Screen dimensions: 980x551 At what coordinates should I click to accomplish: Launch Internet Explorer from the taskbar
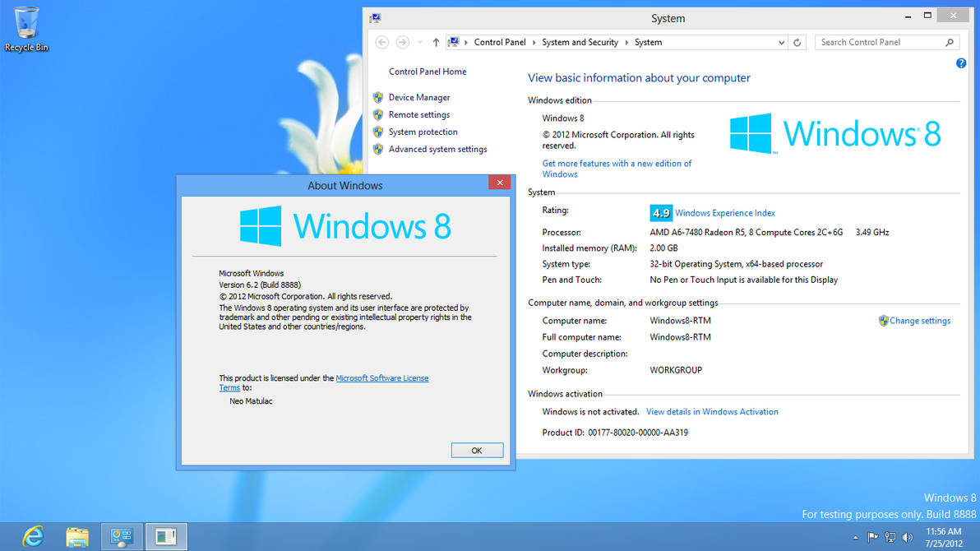click(33, 537)
